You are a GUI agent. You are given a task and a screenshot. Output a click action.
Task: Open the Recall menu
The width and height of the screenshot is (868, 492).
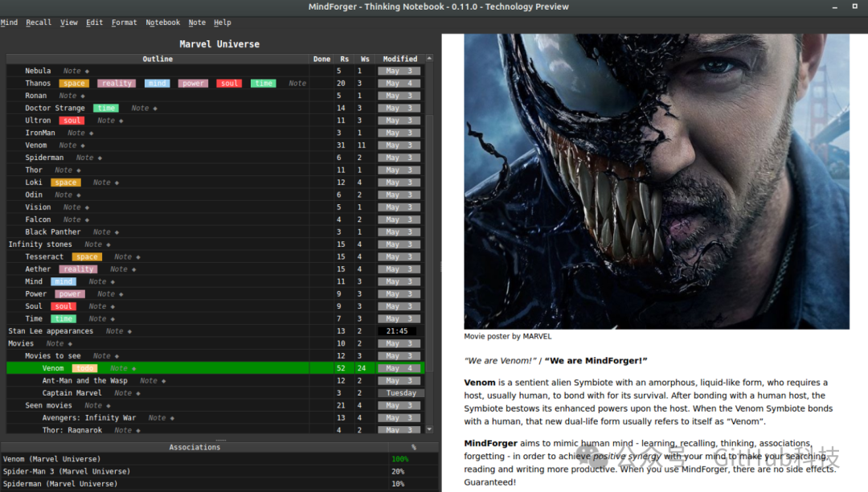coord(39,23)
